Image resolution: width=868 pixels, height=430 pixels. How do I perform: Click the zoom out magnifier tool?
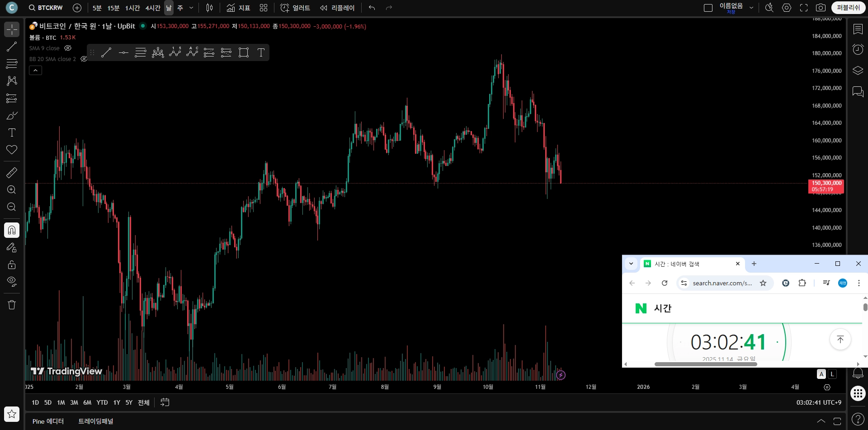click(x=12, y=207)
